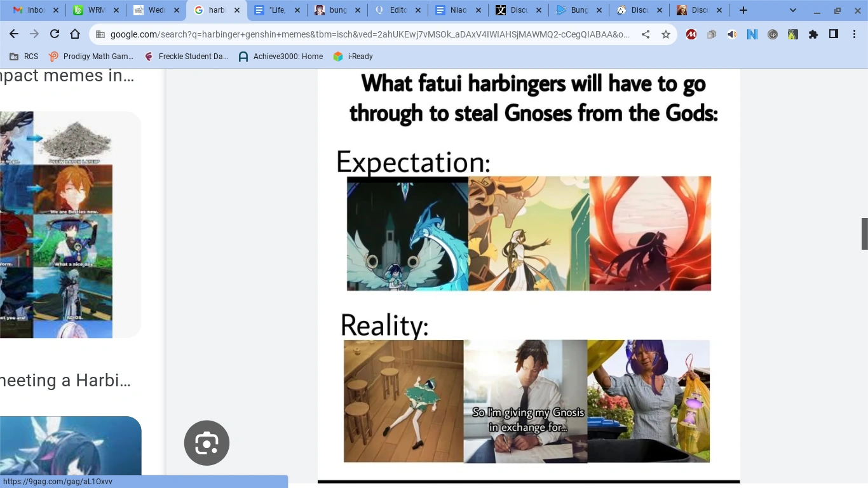Image resolution: width=868 pixels, height=488 pixels.
Task: Open the tab search chevron dropdown
Action: click(792, 10)
